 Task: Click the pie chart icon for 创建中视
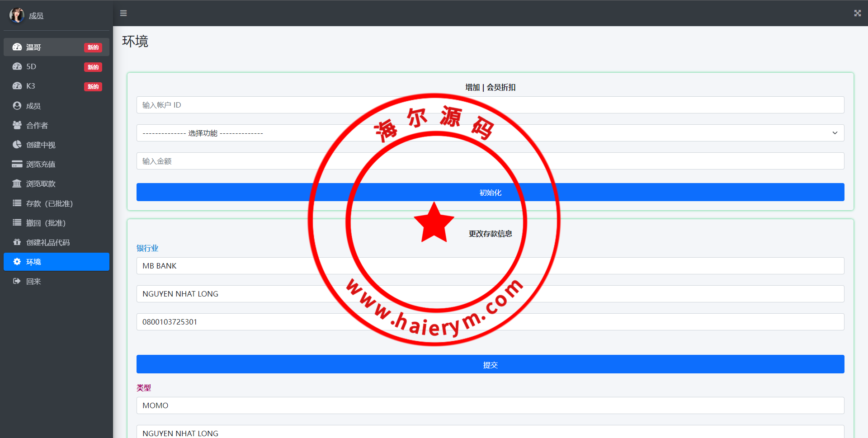(x=17, y=145)
